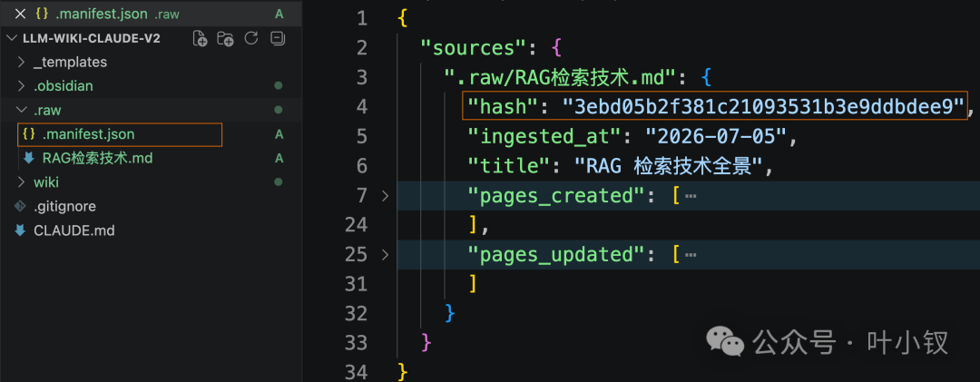The width and height of the screenshot is (980, 382).
Task: Click the modified dot beside .obsidian folder
Action: coord(279,85)
